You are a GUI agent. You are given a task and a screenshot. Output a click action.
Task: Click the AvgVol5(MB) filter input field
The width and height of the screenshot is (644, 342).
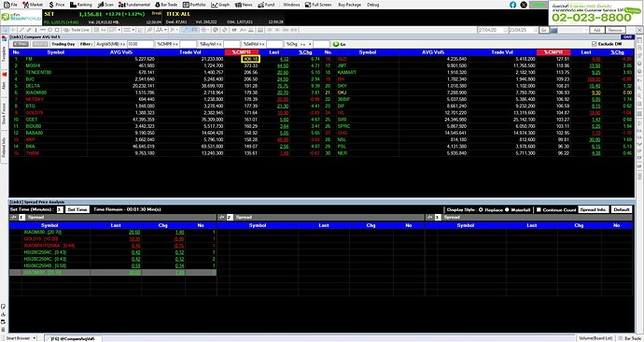140,44
